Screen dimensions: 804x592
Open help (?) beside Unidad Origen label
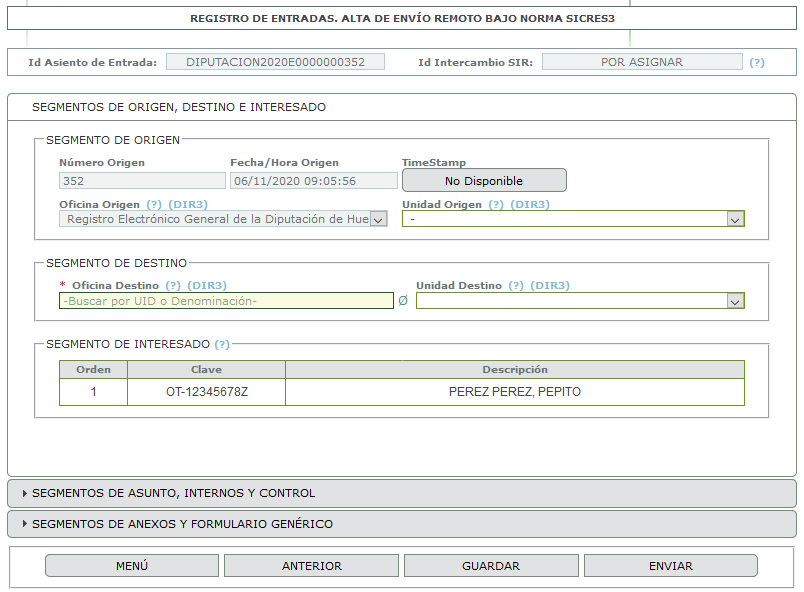[x=496, y=205]
